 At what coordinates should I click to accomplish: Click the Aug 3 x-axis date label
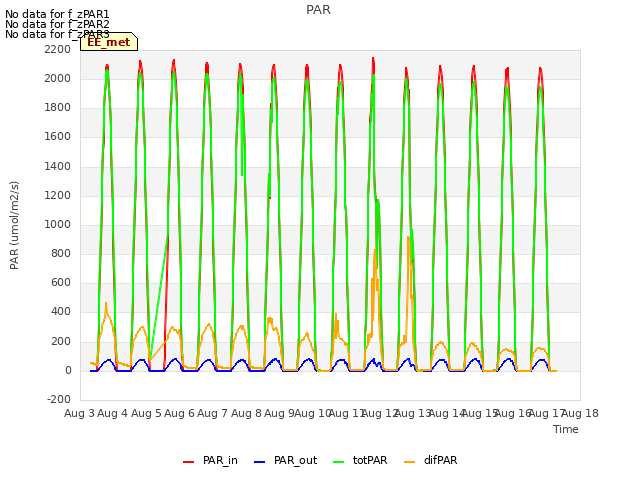79,413
